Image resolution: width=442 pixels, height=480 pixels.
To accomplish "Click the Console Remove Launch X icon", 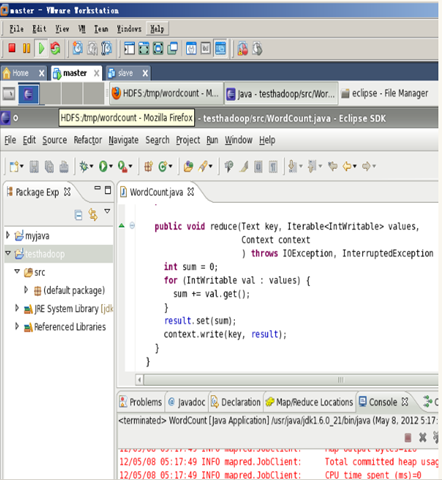I will [422, 437].
